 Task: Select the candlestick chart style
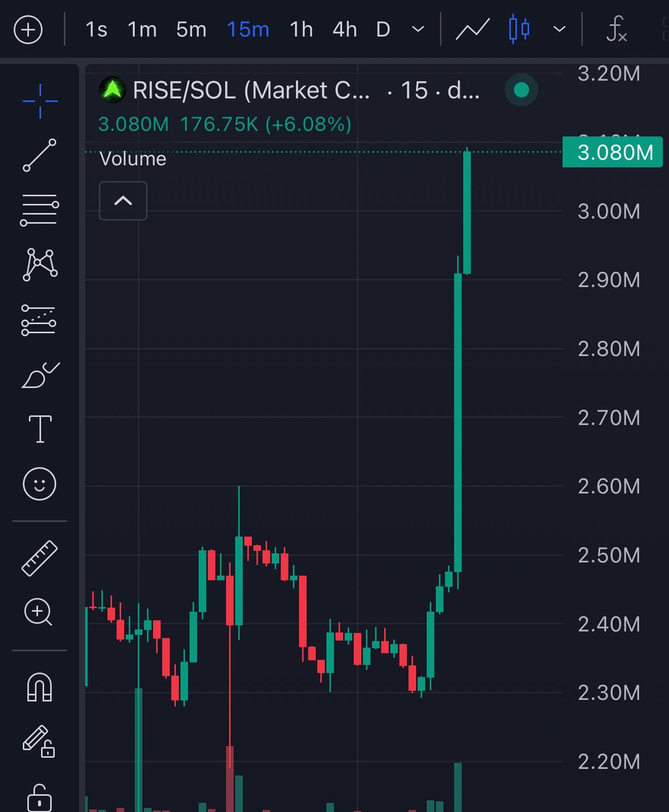point(520,30)
